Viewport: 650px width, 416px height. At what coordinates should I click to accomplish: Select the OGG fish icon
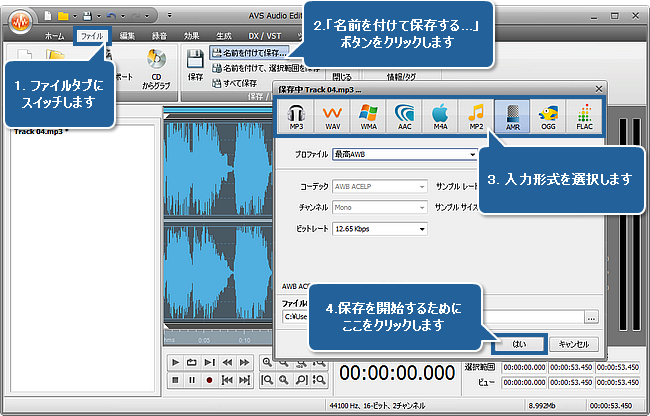click(x=549, y=119)
